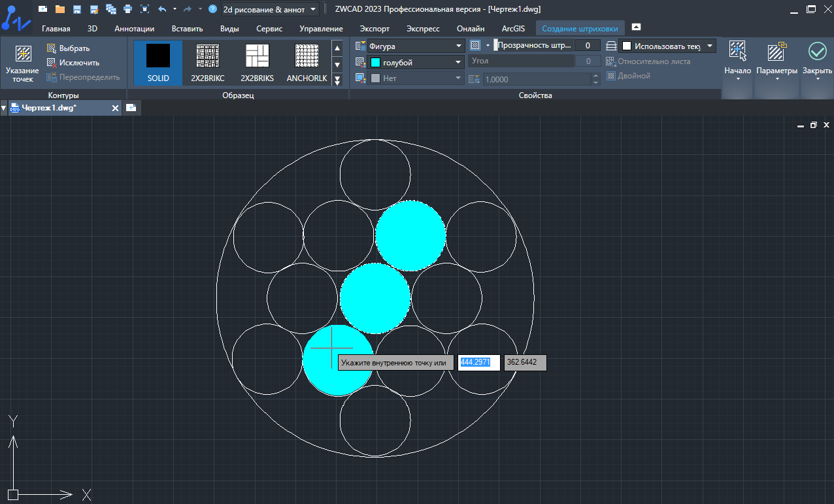Expand the Параметры dropdown arrow

coord(777,80)
